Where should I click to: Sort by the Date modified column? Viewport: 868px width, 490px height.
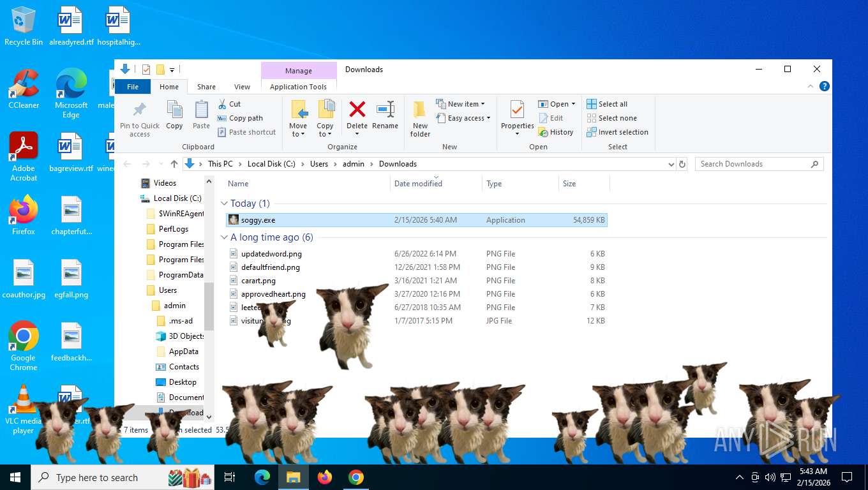(436, 184)
